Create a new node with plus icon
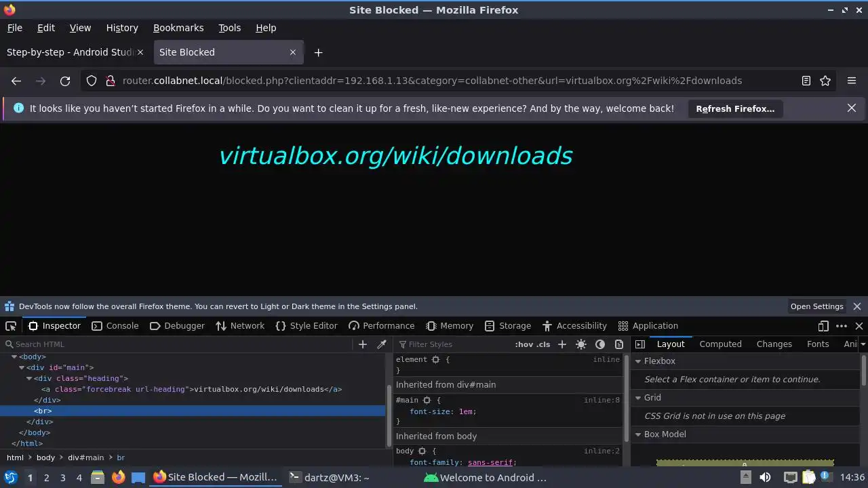868x488 pixels. click(362, 344)
